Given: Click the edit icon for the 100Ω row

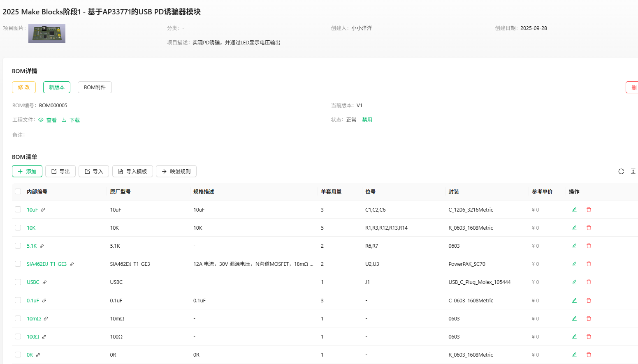Looking at the screenshot, I should 574,336.
